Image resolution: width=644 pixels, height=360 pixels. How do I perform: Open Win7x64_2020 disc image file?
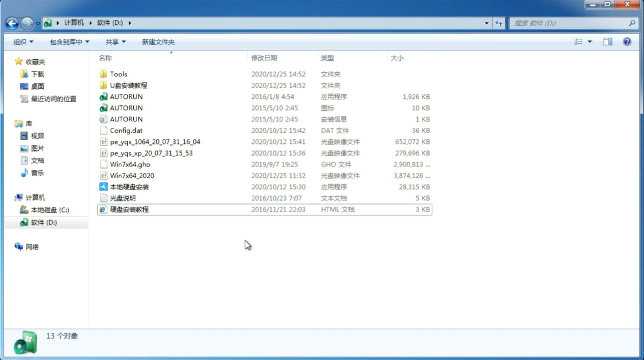coord(131,176)
